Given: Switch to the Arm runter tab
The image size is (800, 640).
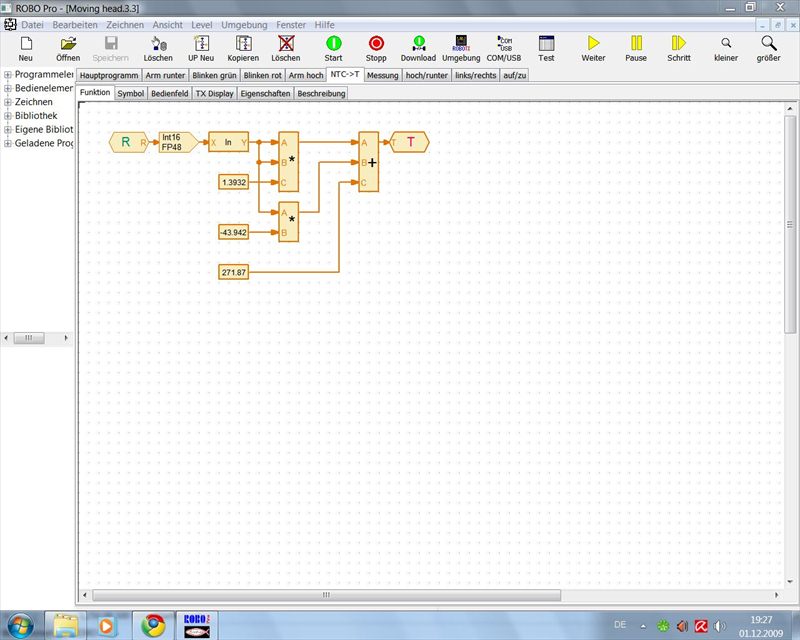Looking at the screenshot, I should point(165,75).
